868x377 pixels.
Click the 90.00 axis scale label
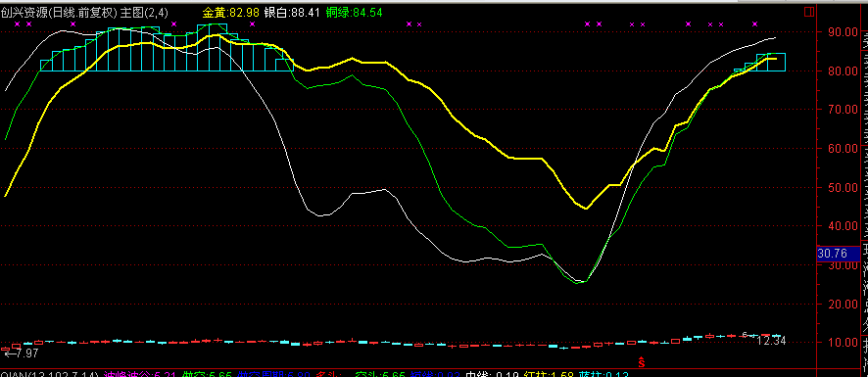tap(838, 32)
